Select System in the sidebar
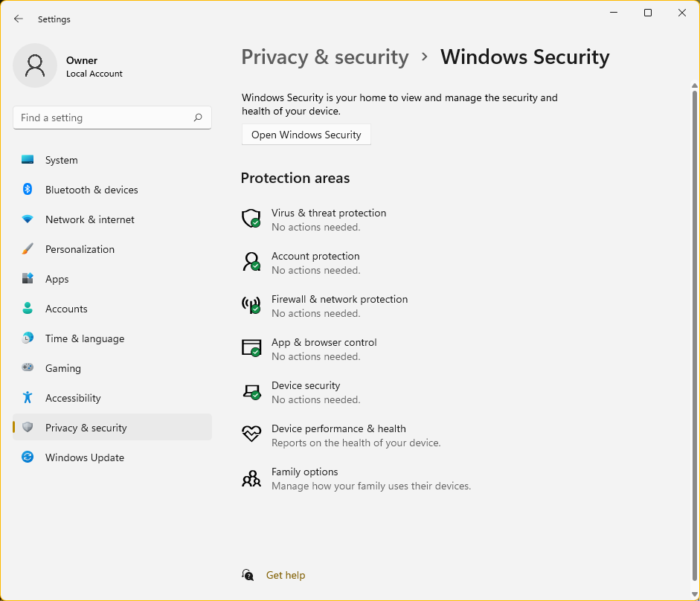Image resolution: width=700 pixels, height=601 pixels. [x=61, y=160]
